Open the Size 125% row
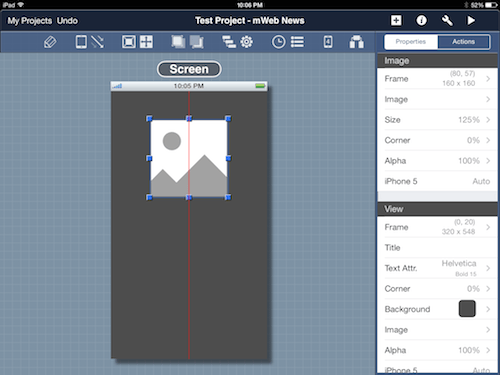This screenshot has height=375, width=500. click(x=437, y=120)
